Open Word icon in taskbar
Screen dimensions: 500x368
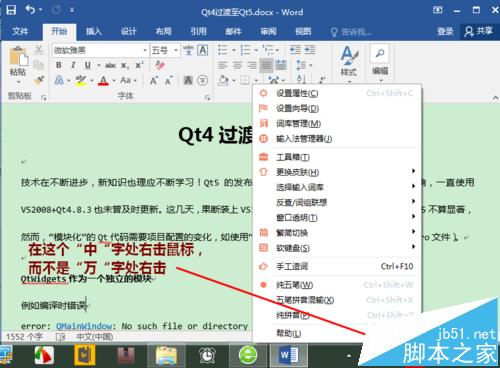289,355
